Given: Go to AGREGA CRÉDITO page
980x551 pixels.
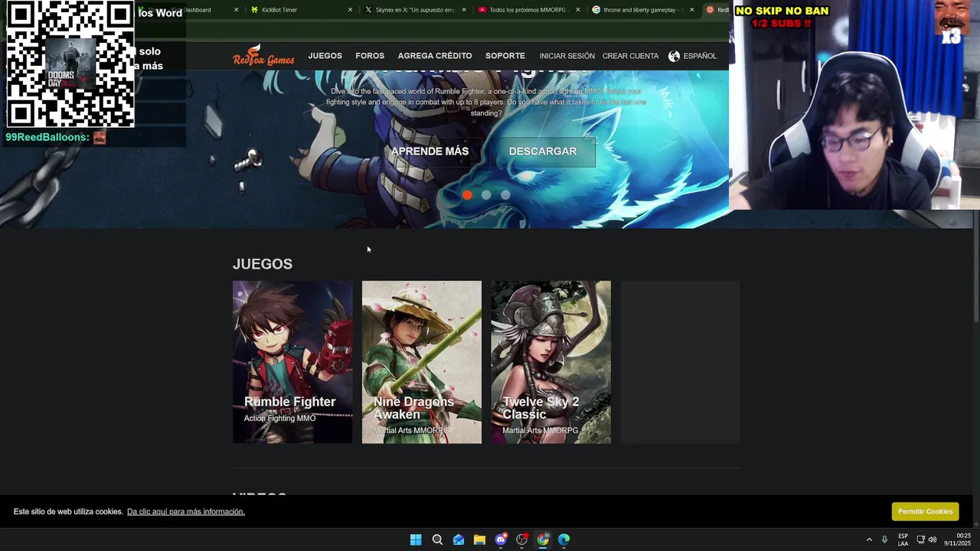Looking at the screenshot, I should tap(435, 56).
